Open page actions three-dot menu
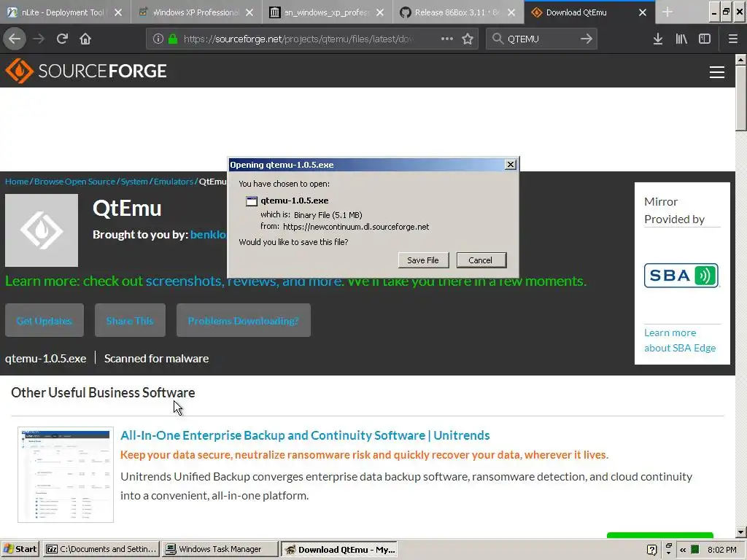 pyautogui.click(x=447, y=39)
